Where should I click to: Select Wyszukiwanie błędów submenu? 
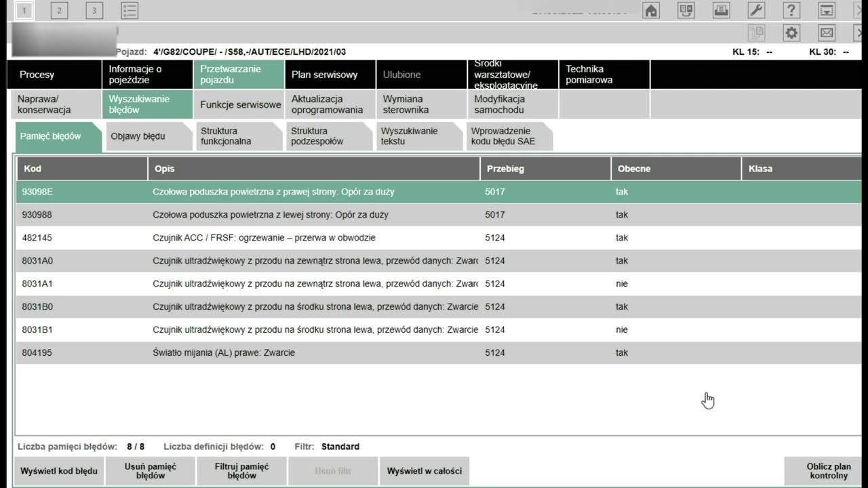[x=147, y=104]
